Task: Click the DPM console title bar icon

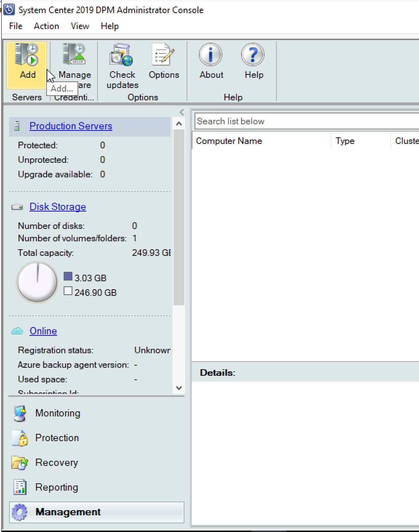Action: 9,10
